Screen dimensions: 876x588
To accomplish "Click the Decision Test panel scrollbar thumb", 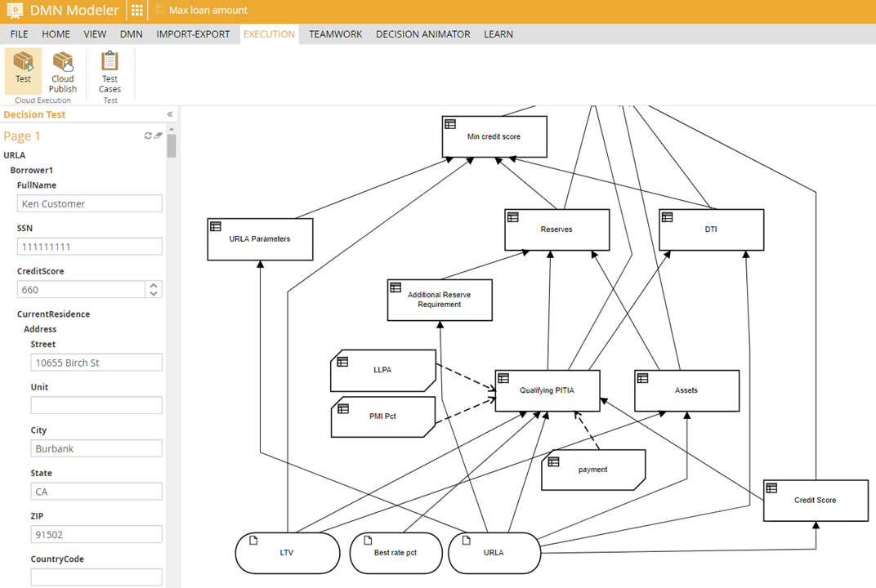I will [x=172, y=145].
